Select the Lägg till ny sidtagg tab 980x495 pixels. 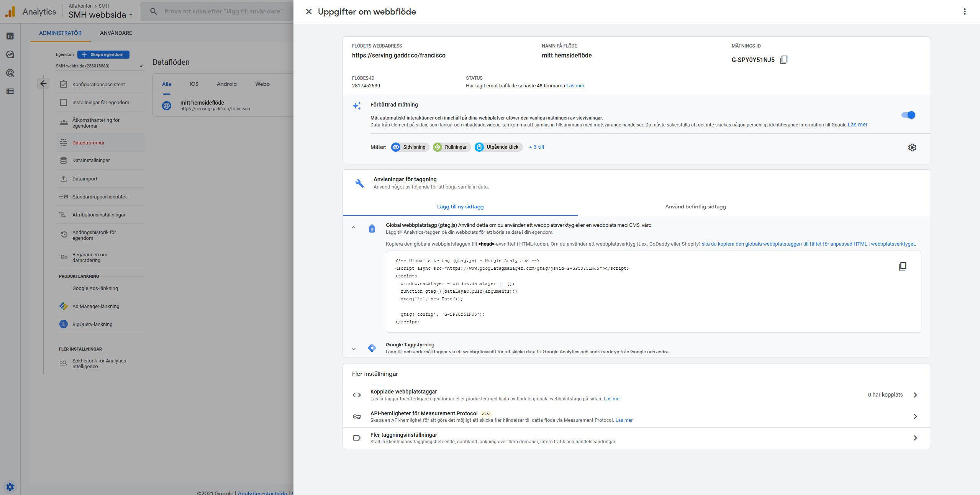(460, 207)
